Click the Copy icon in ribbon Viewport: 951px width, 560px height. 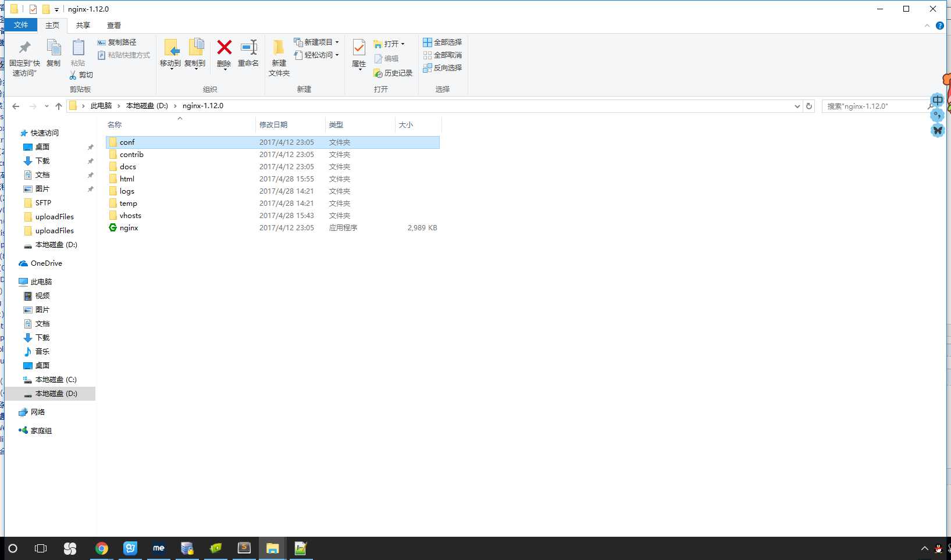(x=54, y=48)
